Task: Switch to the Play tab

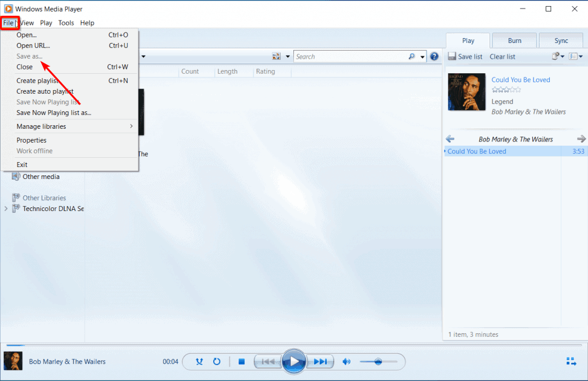Action: [468, 41]
